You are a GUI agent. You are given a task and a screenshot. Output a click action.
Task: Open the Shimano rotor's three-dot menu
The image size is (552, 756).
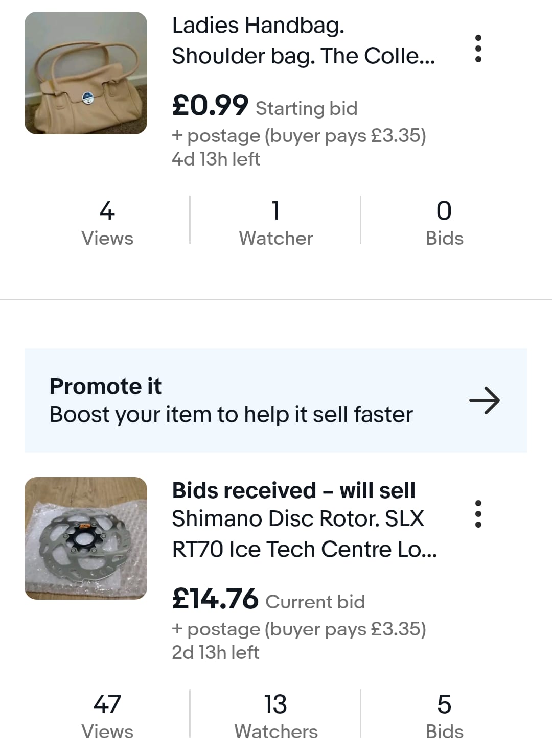[x=478, y=513]
